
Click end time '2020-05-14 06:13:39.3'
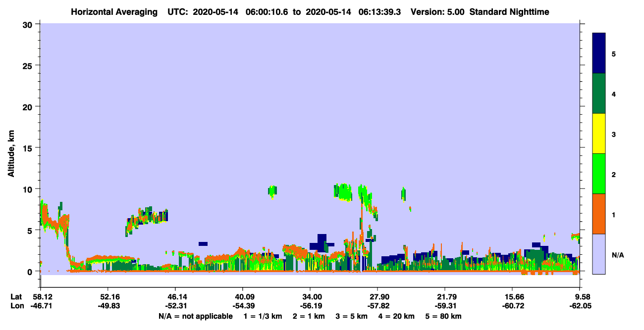(x=353, y=12)
